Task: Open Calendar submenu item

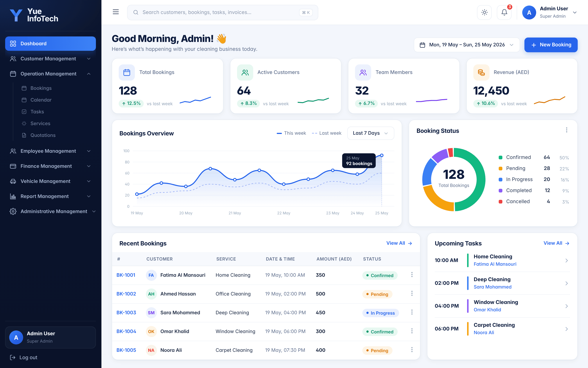Action: tap(41, 100)
